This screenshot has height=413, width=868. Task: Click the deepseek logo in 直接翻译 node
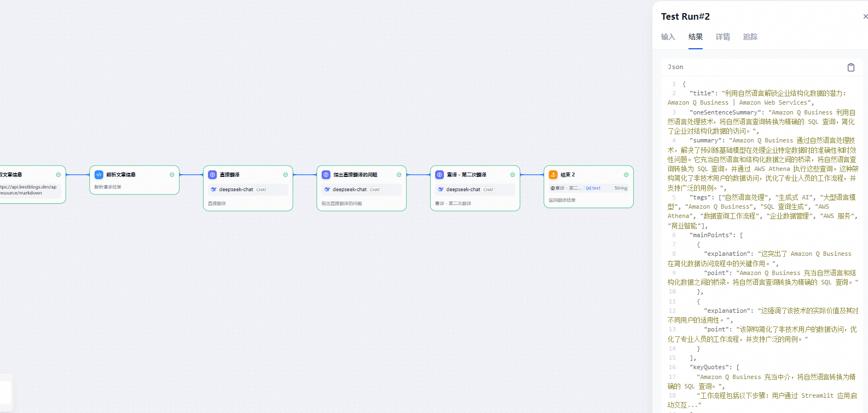tap(213, 190)
